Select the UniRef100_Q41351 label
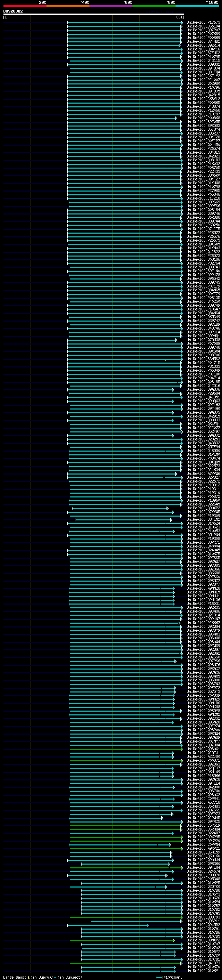 click(x=203, y=397)
